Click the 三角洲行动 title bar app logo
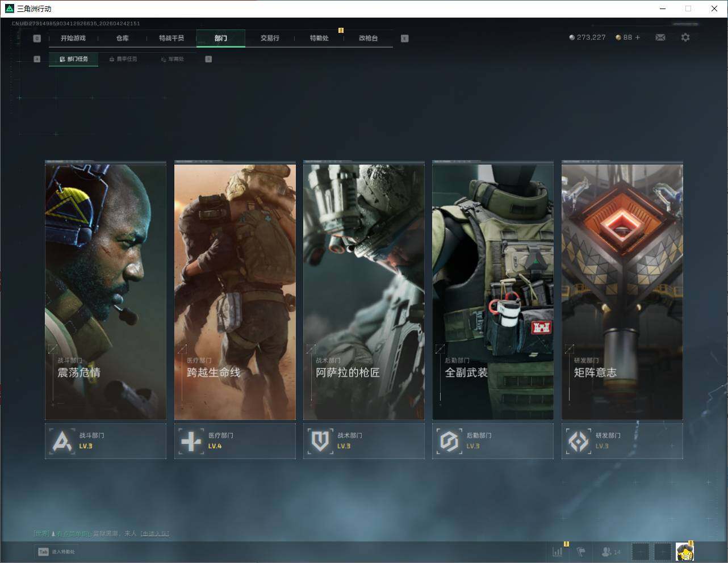 coord(9,9)
